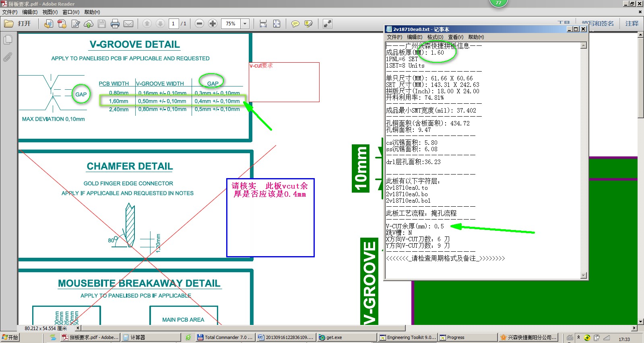Open the zoom level dropdown arrow

click(x=245, y=24)
